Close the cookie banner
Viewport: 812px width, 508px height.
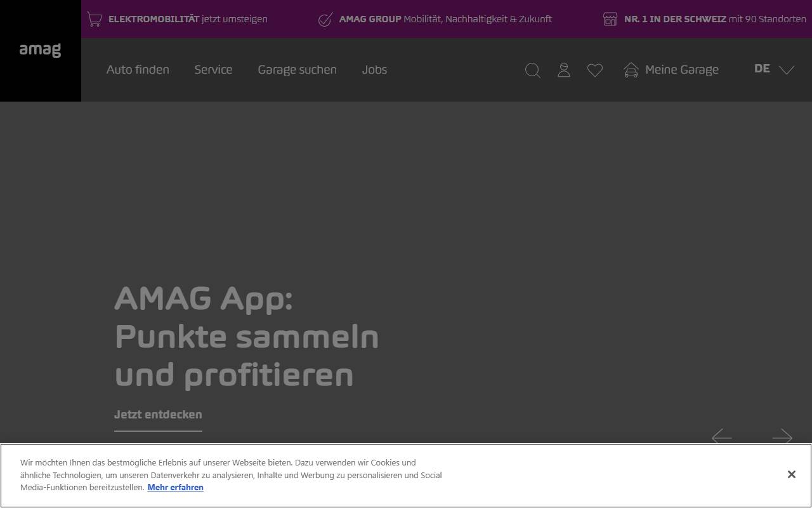(x=792, y=474)
